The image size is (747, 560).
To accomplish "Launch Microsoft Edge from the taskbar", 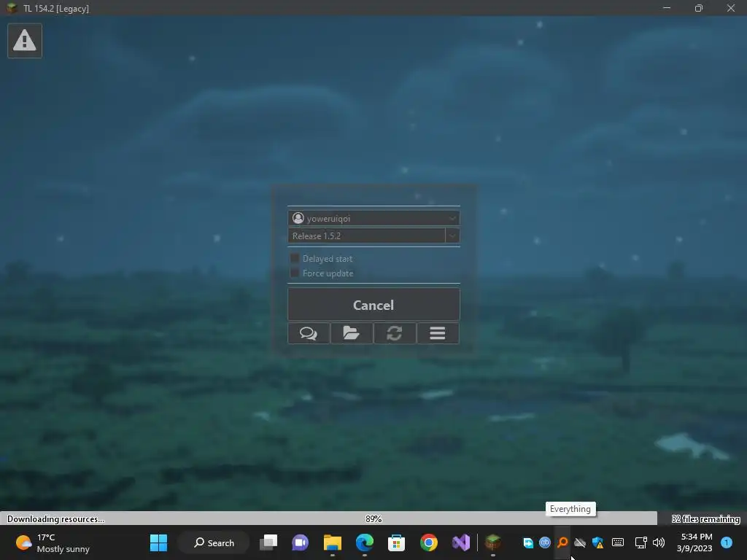I will [365, 542].
